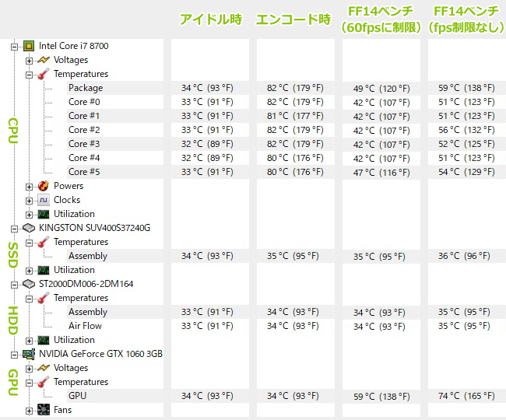Click the Intel Core i7 8700 label
This screenshot has height=420, width=506.
(74, 46)
